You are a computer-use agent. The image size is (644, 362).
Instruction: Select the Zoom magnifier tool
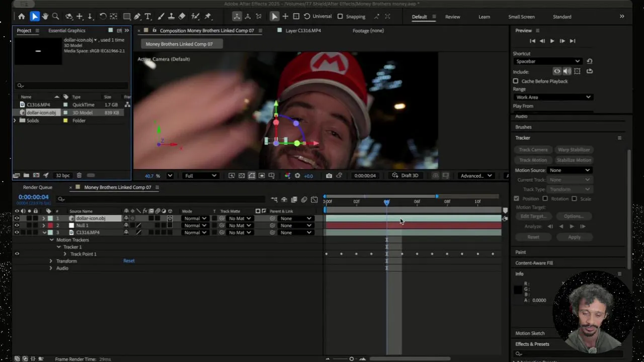click(x=55, y=17)
